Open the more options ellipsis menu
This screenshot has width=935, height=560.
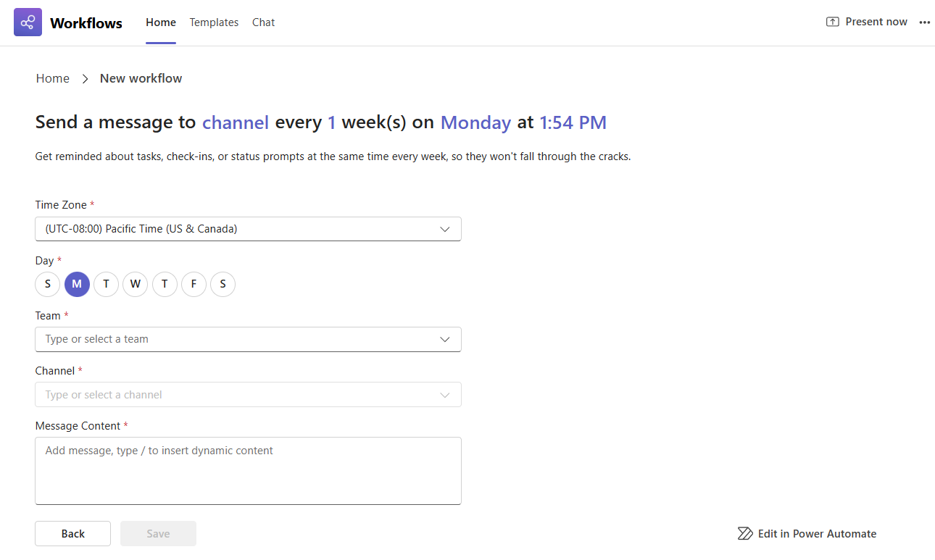pyautogui.click(x=924, y=22)
